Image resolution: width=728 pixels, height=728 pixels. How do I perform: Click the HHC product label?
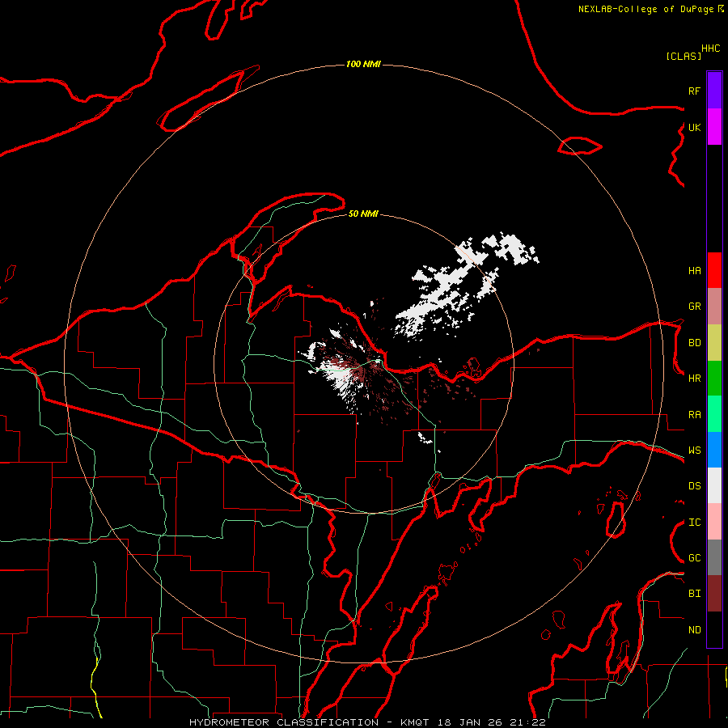(710, 49)
